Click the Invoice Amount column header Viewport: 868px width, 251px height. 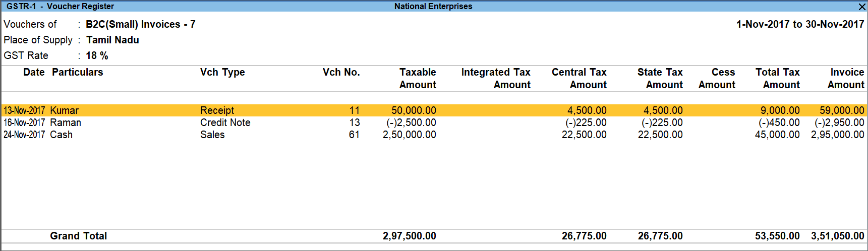point(846,79)
